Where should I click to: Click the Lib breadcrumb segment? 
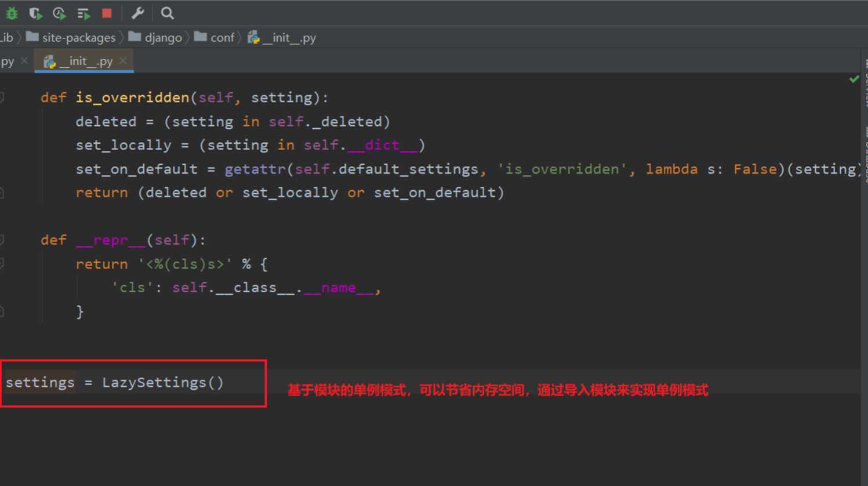pyautogui.click(x=6, y=38)
